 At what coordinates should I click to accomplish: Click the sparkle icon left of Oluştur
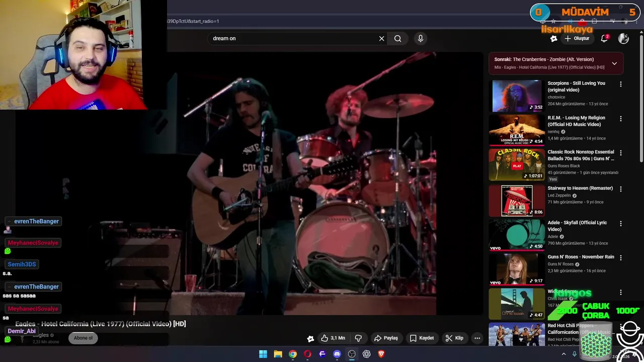(x=553, y=38)
